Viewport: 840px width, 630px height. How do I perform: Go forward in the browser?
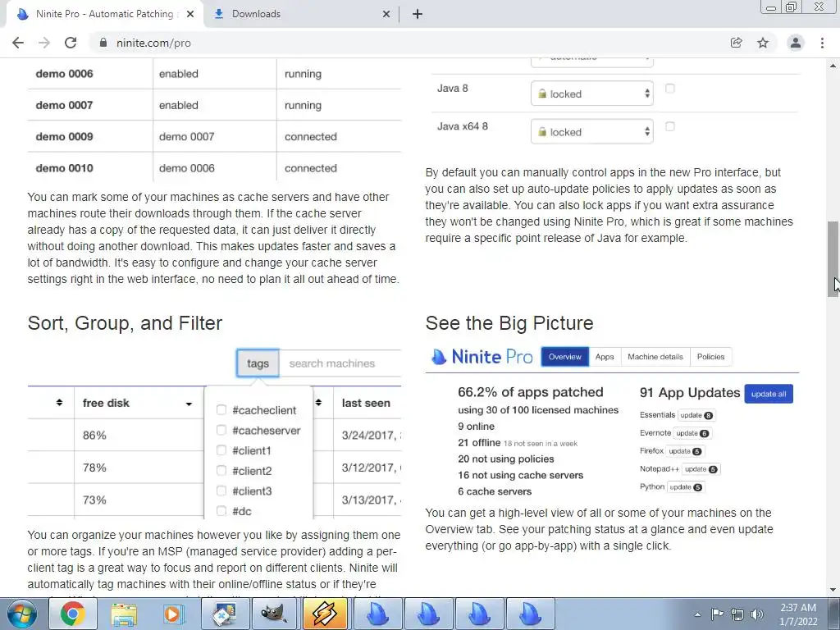(44, 43)
